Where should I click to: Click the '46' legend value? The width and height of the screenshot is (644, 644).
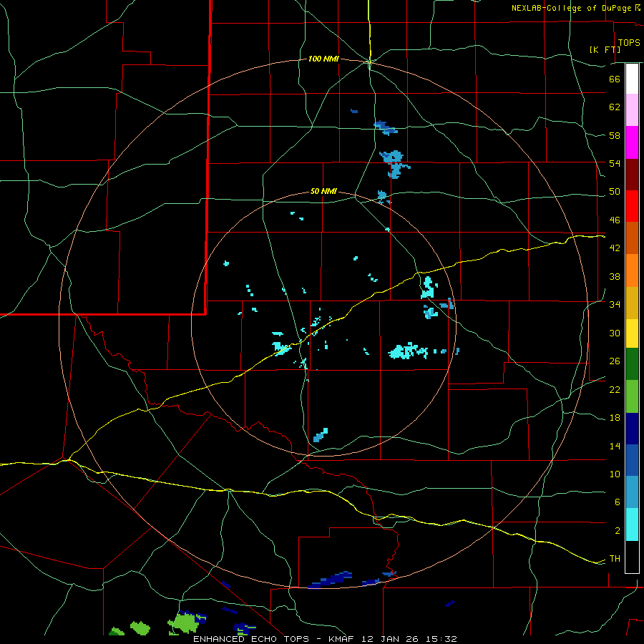(x=615, y=220)
